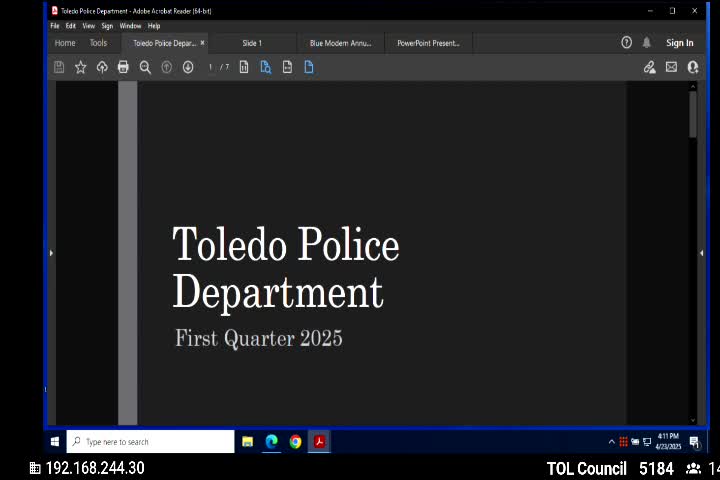Open the Help question mark icon

[627, 43]
